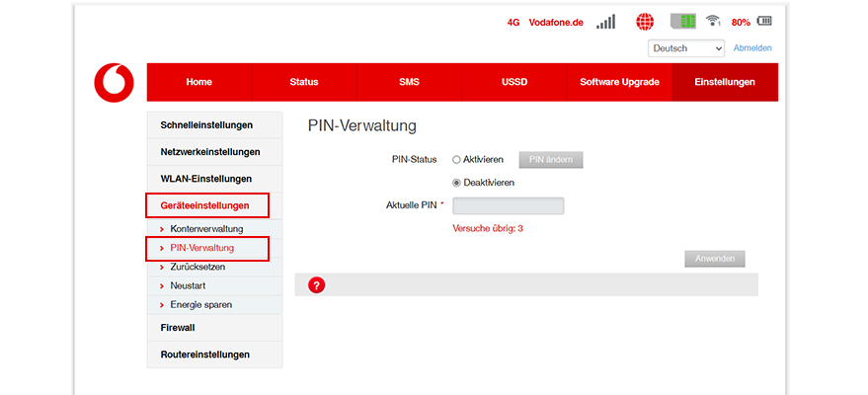Click the Aktuelle PIN input field
Image resolution: width=868 pixels, height=395 pixels.
pyautogui.click(x=508, y=205)
